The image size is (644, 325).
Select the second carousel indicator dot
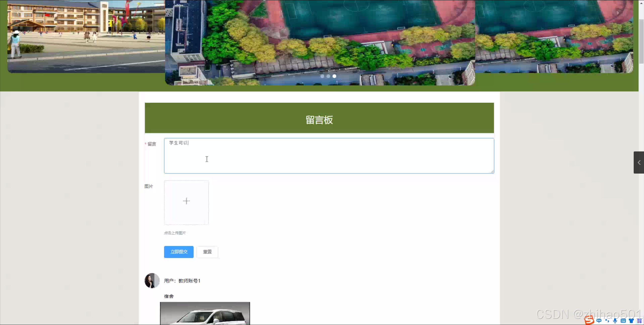328,76
